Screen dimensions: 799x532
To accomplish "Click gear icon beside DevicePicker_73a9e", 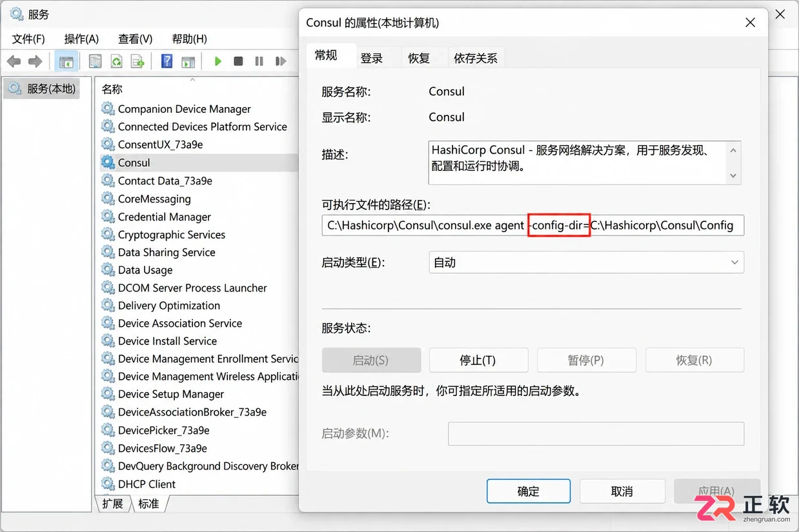I will click(x=108, y=430).
